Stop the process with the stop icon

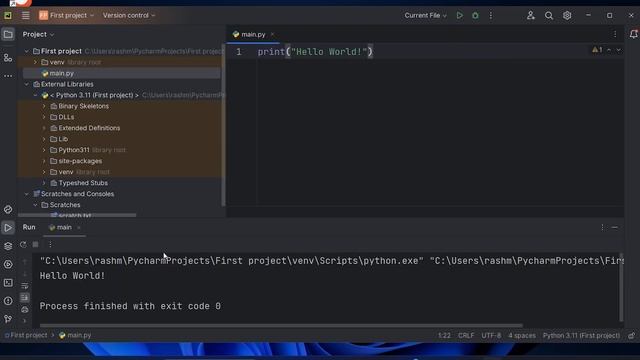point(36,244)
